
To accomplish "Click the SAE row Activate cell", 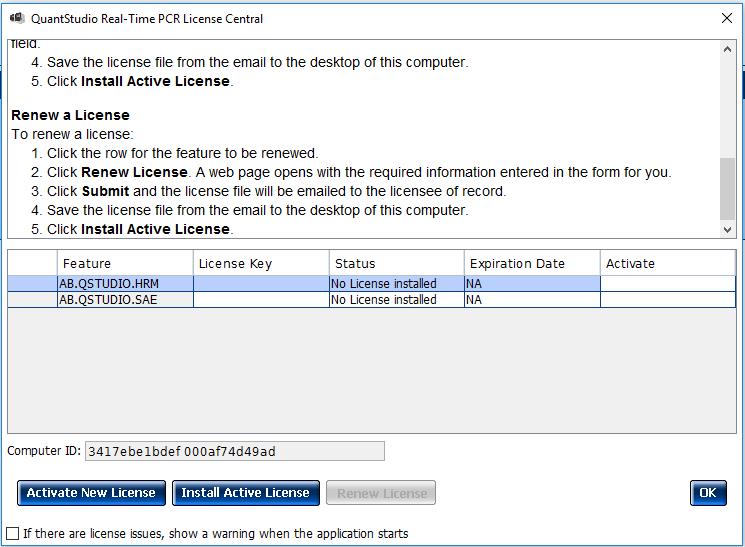I will click(668, 300).
